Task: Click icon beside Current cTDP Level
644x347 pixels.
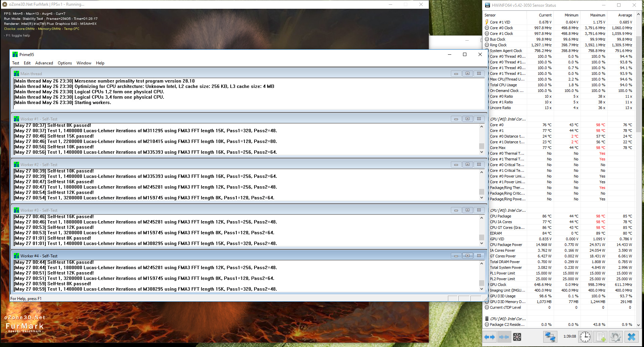Action: point(487,307)
